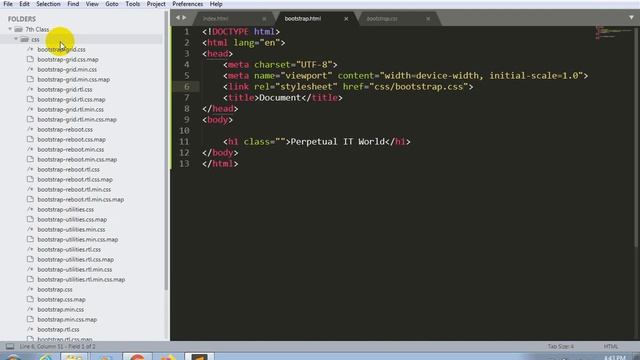Viewport: 640px width, 360px height.
Task: Close the index.html tab
Action: point(264,19)
